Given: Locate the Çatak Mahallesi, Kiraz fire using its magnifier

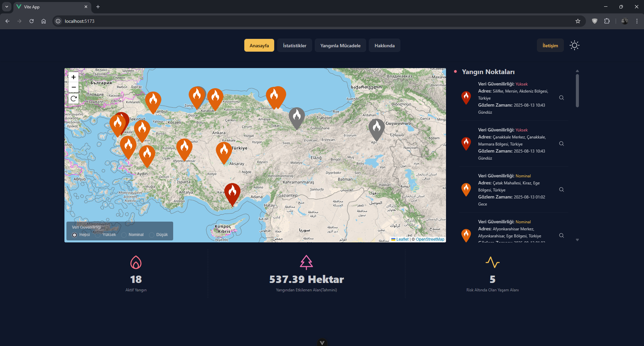Looking at the screenshot, I should [561, 190].
